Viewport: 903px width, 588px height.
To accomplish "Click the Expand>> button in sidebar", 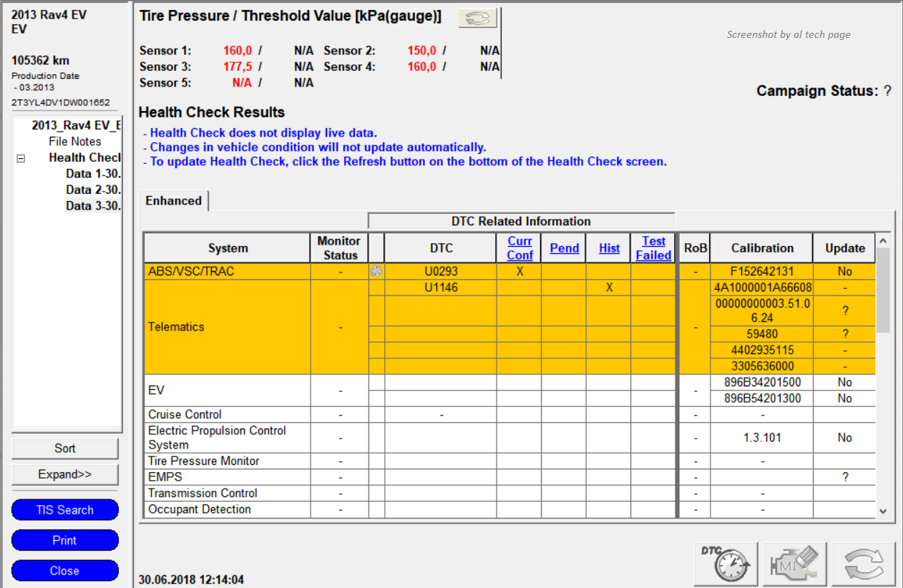I will (65, 475).
